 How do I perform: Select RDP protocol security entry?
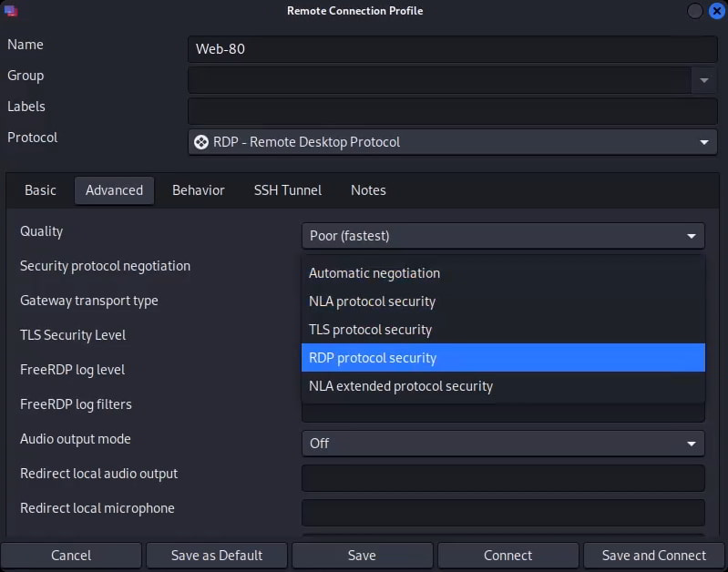(x=373, y=358)
